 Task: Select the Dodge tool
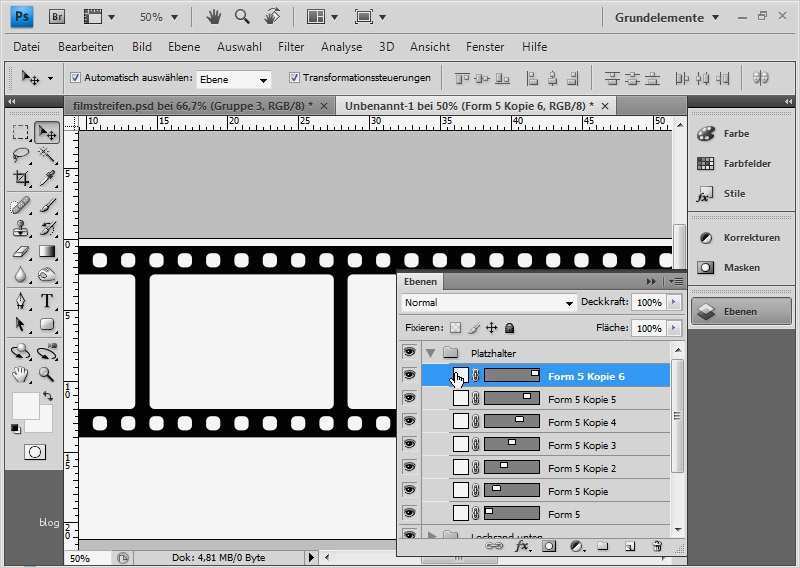tap(47, 275)
